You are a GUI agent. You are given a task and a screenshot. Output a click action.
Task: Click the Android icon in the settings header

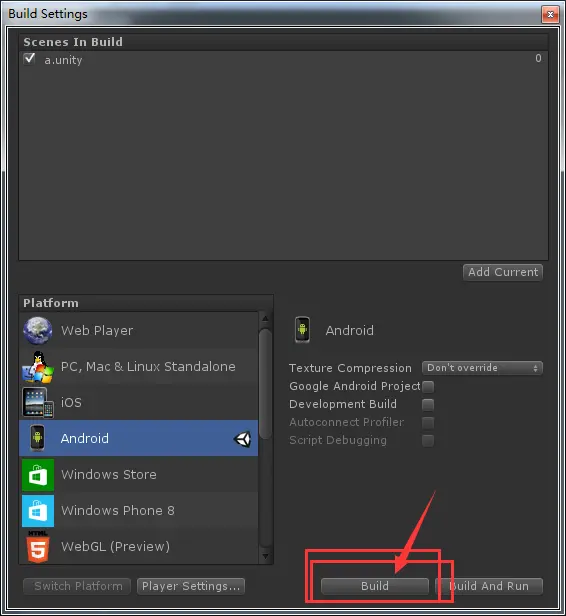tap(302, 330)
